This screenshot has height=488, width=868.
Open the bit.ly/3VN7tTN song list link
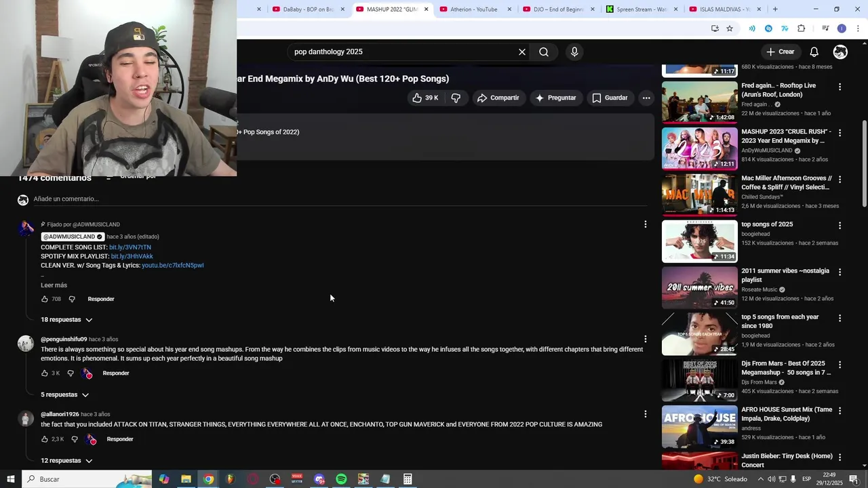pos(130,247)
